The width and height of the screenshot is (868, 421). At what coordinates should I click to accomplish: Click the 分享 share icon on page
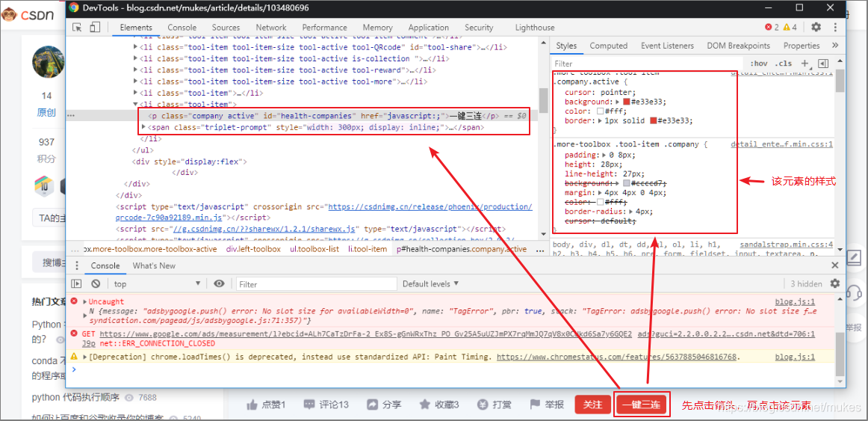click(373, 404)
